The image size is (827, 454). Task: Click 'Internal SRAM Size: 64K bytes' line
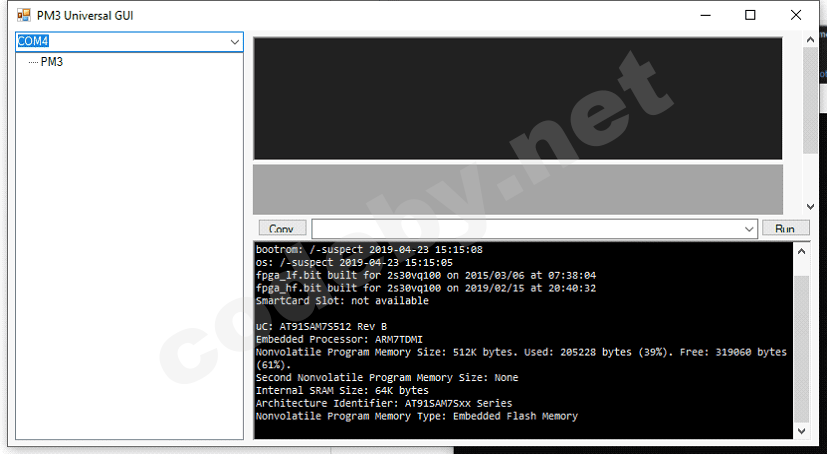click(x=342, y=390)
